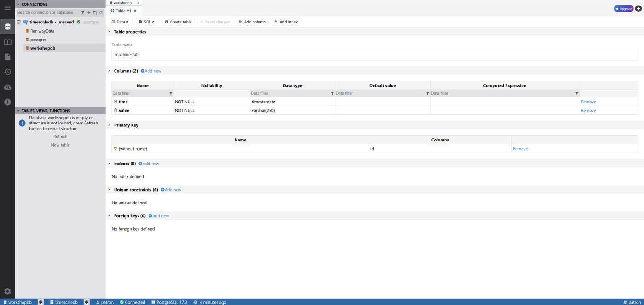Add new column via Add column toolbar button
Viewport: 644px width, 305px height.
pos(252,22)
